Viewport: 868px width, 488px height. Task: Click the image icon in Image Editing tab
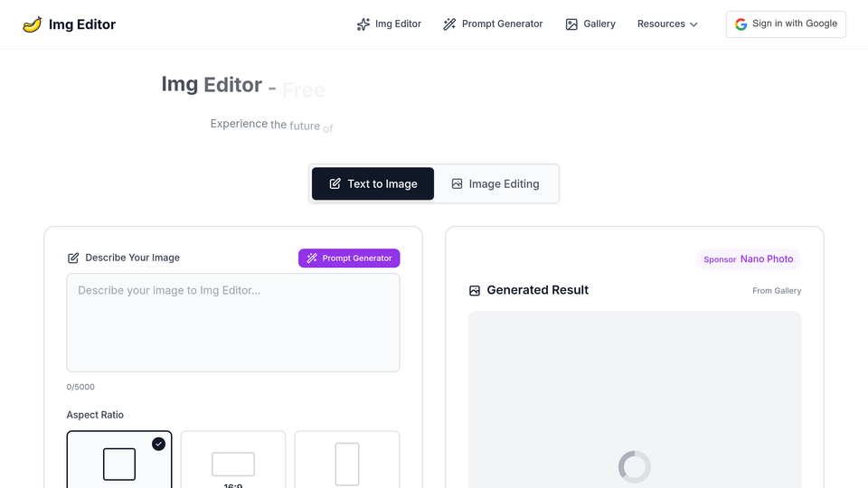(x=457, y=183)
